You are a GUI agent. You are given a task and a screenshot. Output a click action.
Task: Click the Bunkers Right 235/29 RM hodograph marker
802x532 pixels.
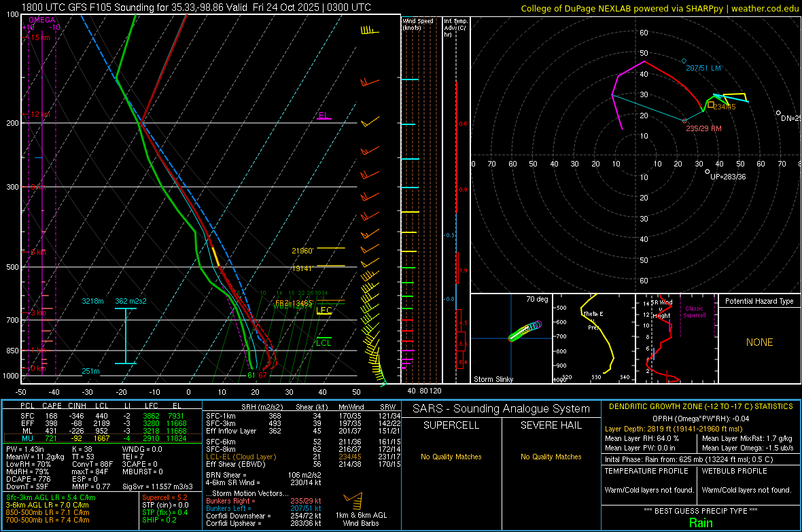(x=684, y=121)
